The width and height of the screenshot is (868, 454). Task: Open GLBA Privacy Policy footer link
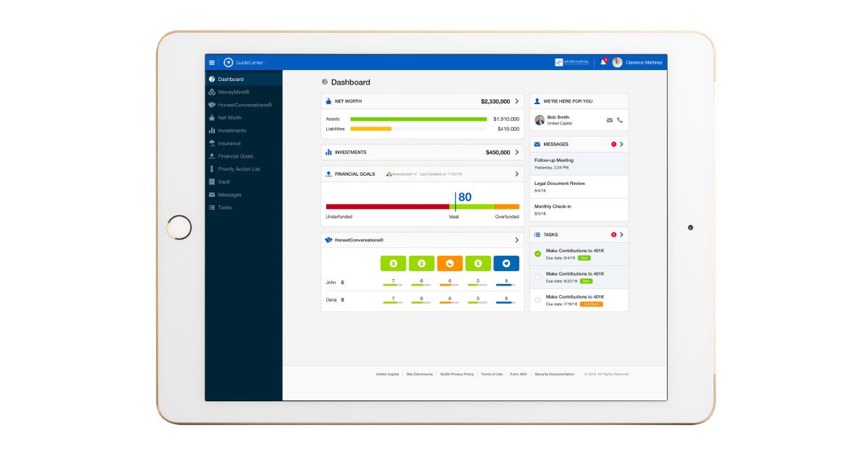[x=456, y=374]
